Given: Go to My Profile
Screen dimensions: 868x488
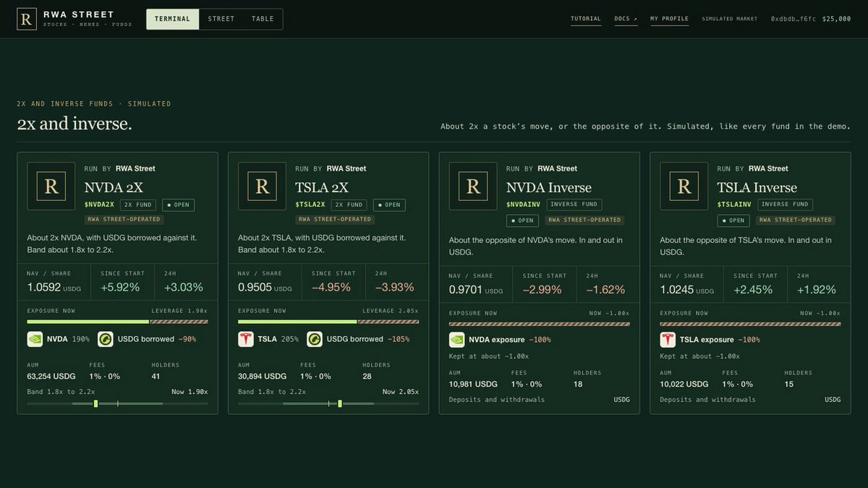Looking at the screenshot, I should click(669, 19).
